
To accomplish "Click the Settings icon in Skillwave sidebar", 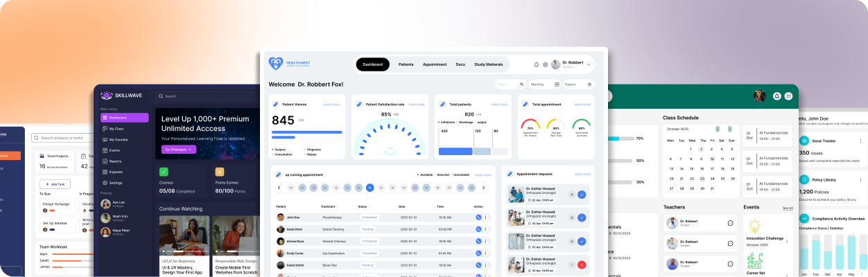I will pos(104,183).
